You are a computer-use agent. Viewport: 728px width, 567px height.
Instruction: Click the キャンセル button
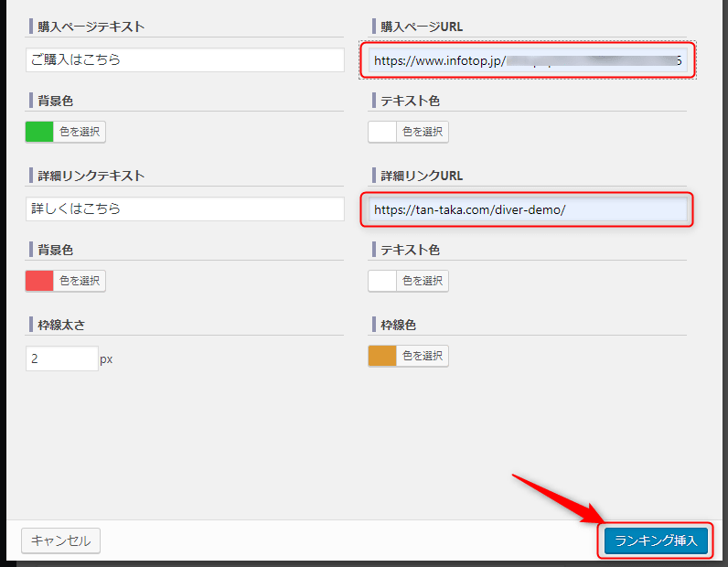pyautogui.click(x=61, y=540)
